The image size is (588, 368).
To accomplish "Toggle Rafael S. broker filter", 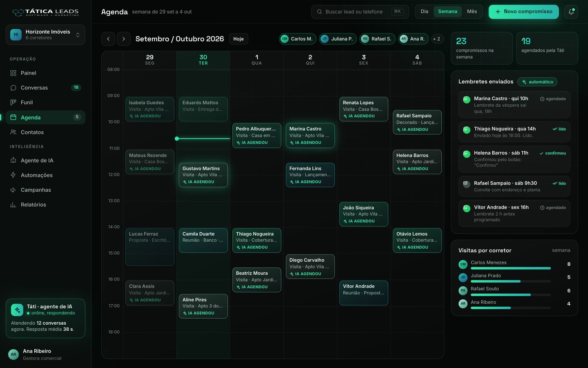I will 377,39.
